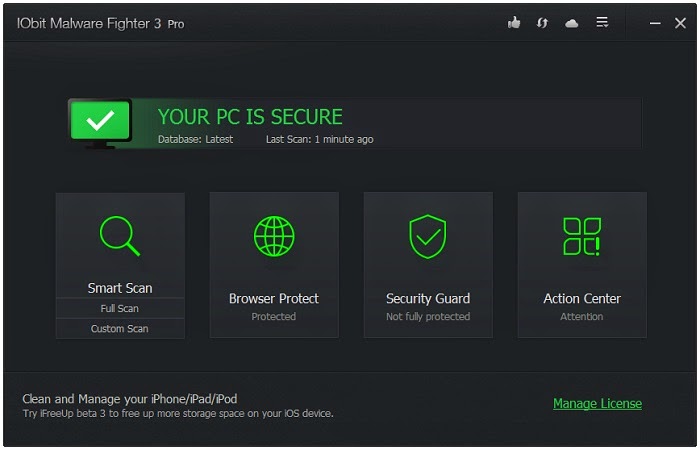Click the Smart Scan label
This screenshot has height=450, width=700.
pyautogui.click(x=120, y=288)
